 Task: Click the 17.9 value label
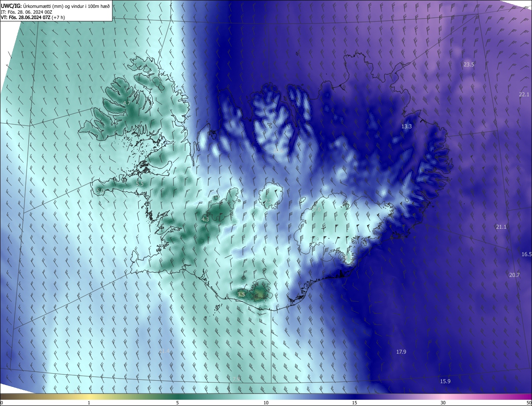point(401,352)
